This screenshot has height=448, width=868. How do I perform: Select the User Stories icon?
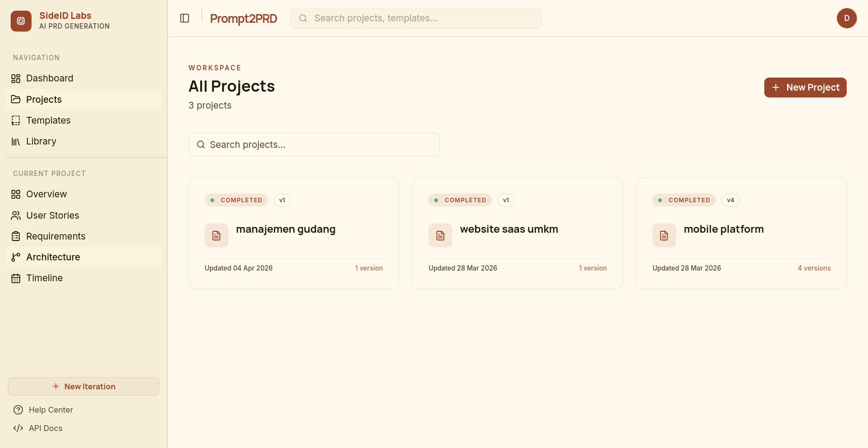(16, 215)
